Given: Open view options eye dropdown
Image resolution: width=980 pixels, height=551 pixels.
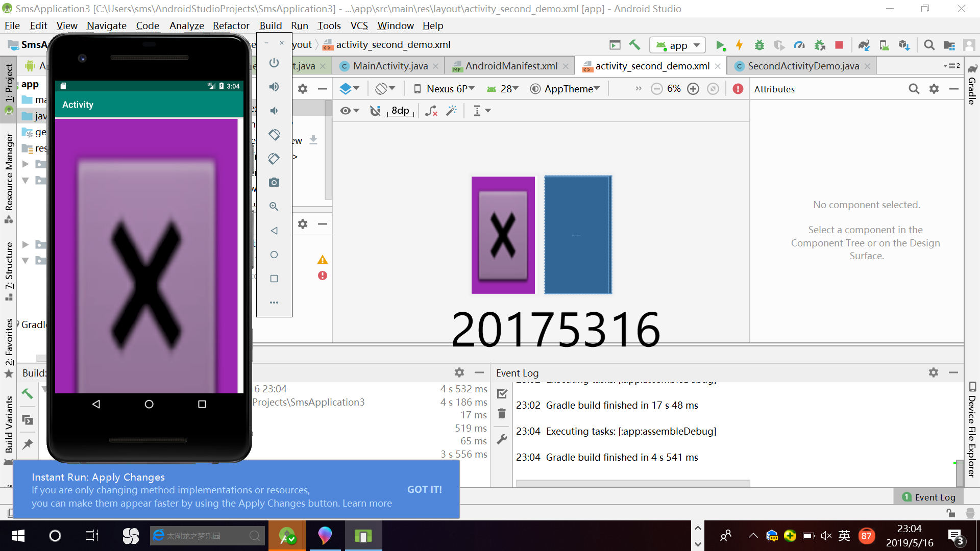Looking at the screenshot, I should [x=350, y=111].
